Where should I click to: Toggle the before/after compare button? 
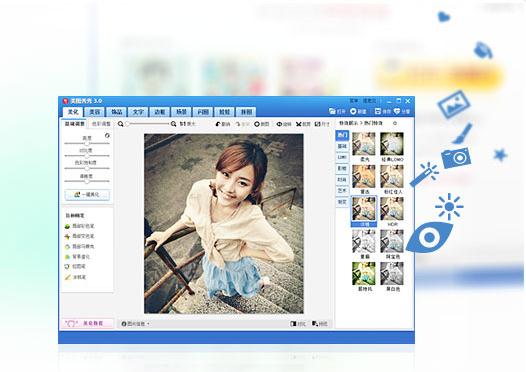coord(298,324)
